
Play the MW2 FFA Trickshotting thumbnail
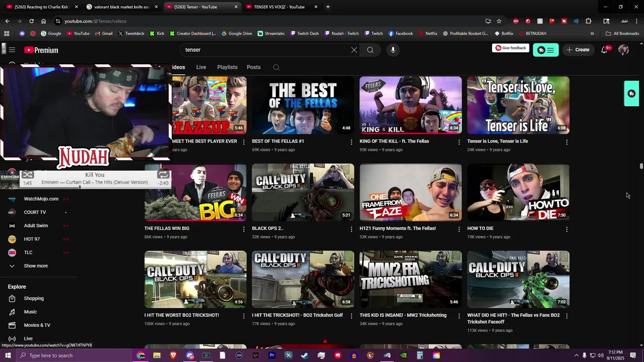[x=411, y=280]
